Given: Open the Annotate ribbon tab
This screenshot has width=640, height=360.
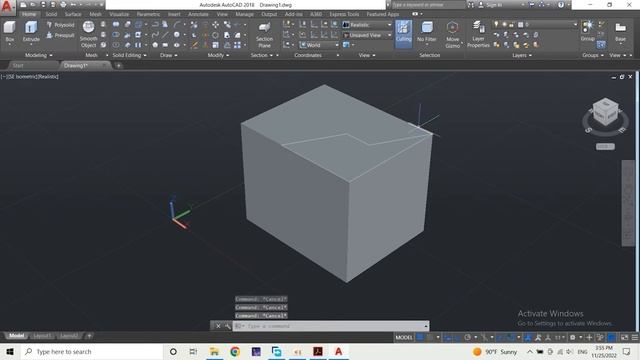Looking at the screenshot, I should pos(198,14).
